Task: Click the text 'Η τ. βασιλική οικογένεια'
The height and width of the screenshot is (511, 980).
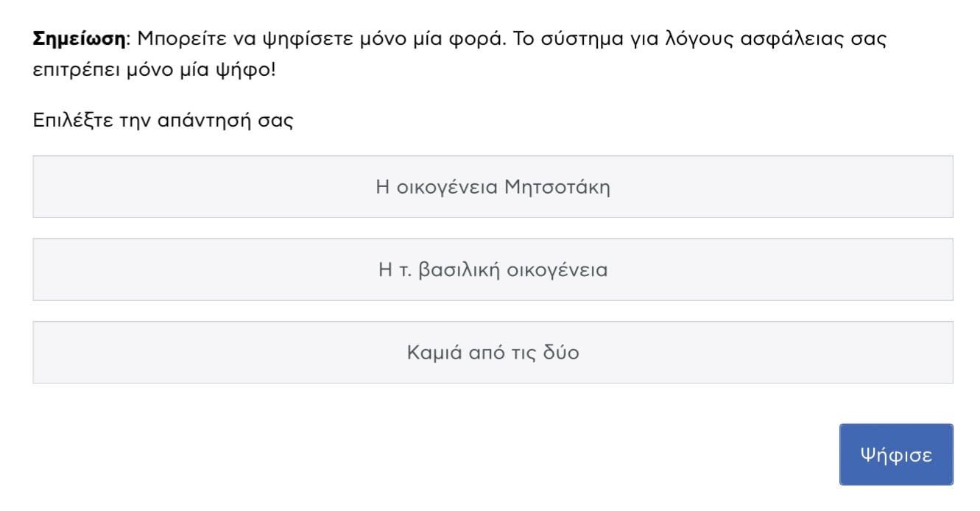Action: point(493,269)
